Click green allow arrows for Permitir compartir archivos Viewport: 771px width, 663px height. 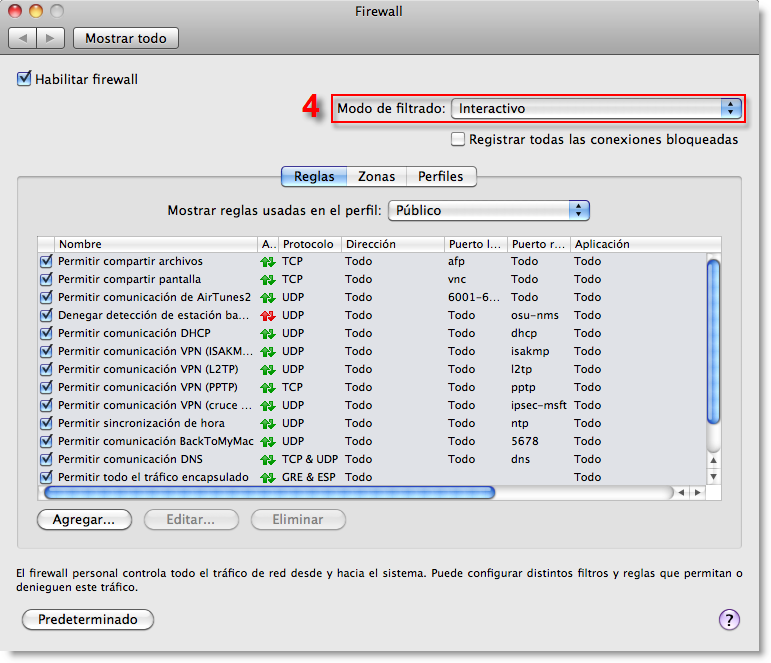(x=267, y=261)
